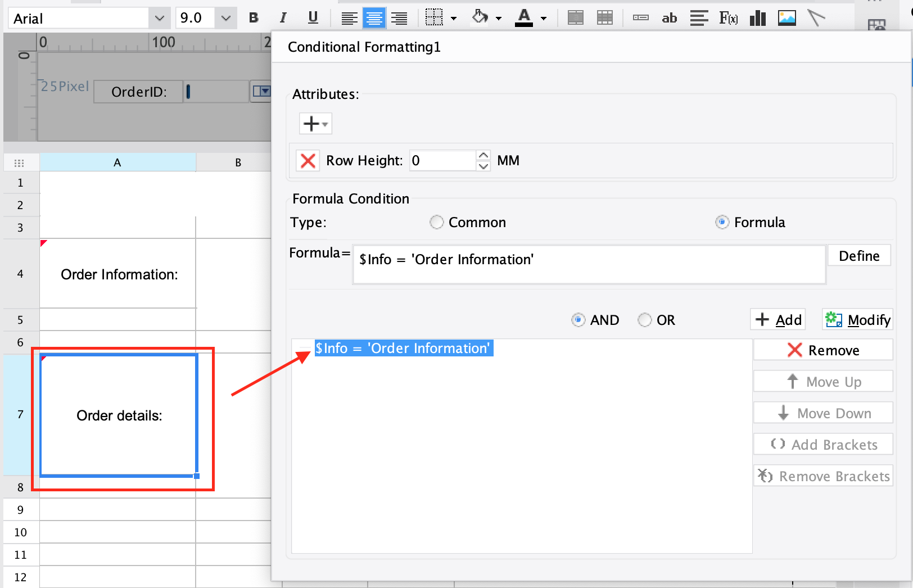Select column A header
Image resolution: width=913 pixels, height=588 pixels.
117,162
